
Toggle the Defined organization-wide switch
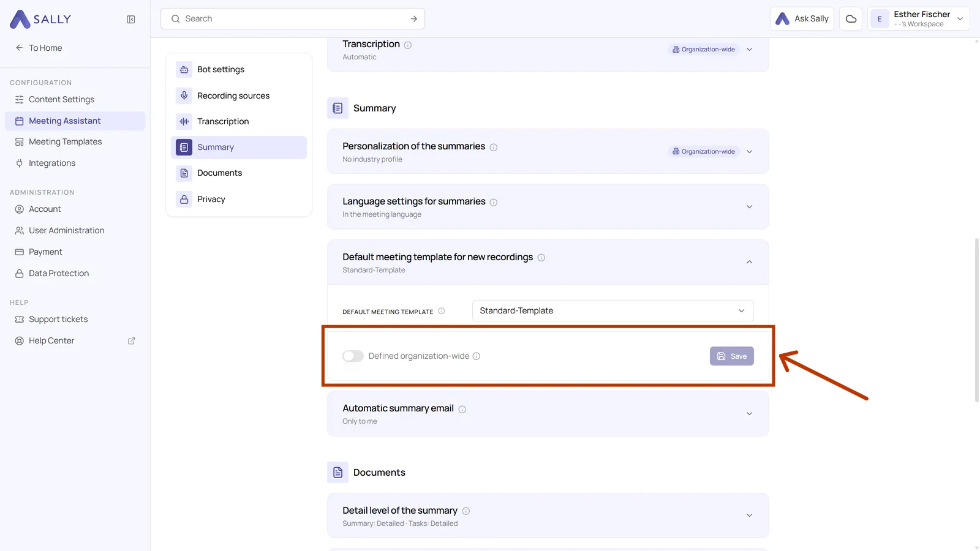pos(353,356)
